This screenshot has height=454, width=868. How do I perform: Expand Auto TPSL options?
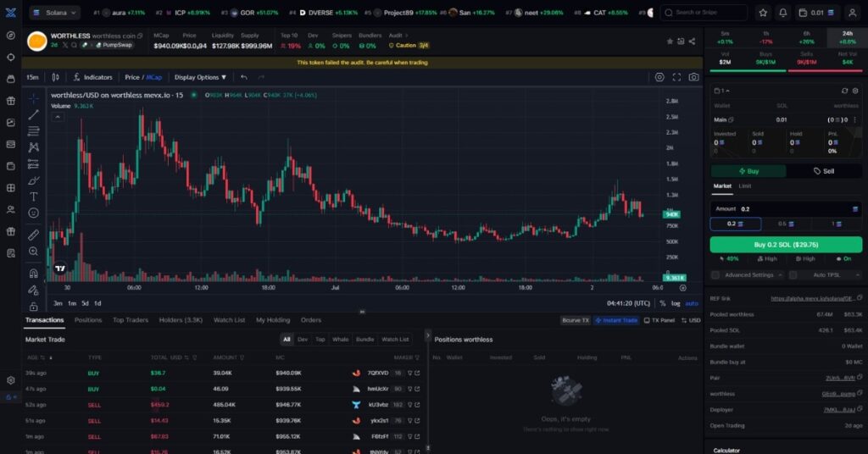[x=858, y=274]
